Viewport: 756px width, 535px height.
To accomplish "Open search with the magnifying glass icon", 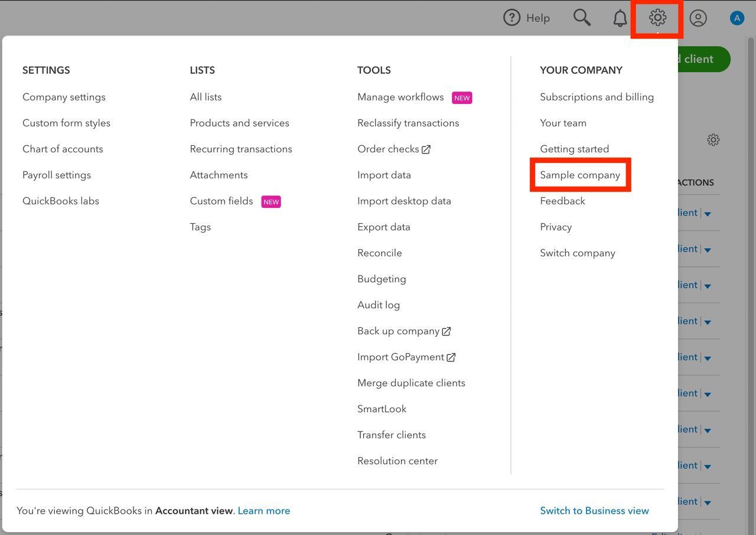I will (582, 18).
